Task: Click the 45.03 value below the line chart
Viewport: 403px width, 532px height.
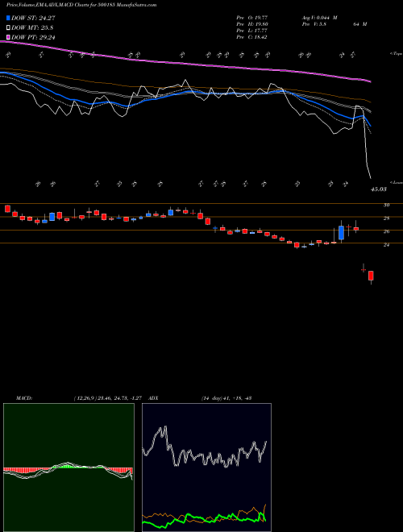Action: point(378,189)
